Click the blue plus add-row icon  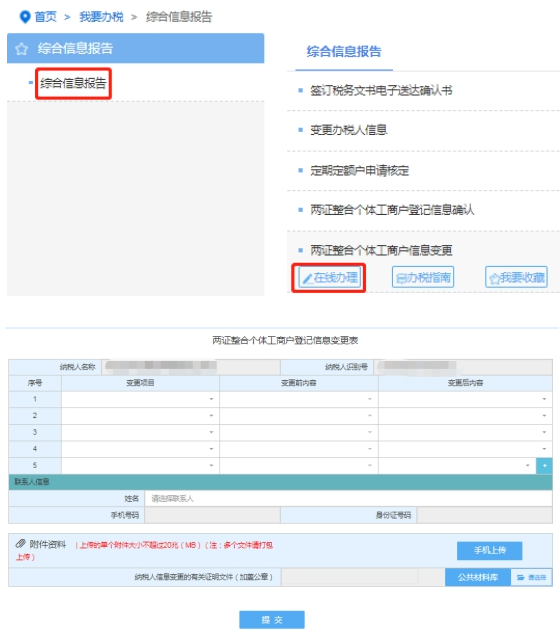click(544, 466)
